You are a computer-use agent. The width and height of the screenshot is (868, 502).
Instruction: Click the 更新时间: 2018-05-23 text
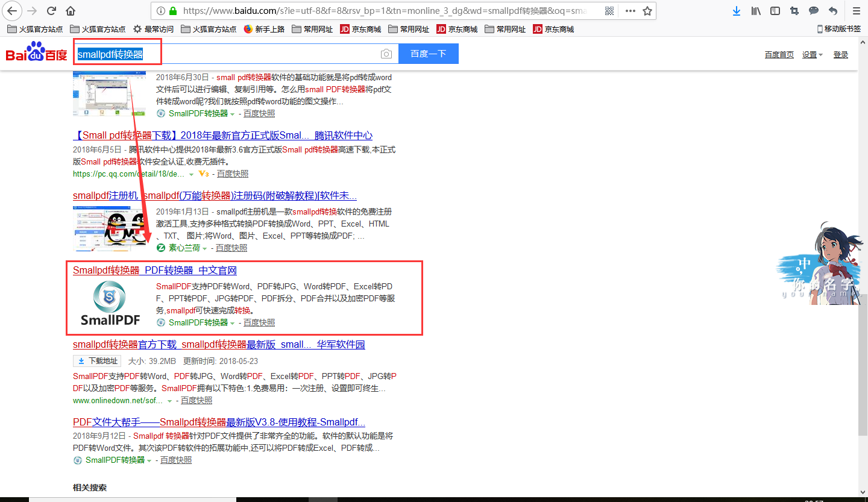coord(221,362)
